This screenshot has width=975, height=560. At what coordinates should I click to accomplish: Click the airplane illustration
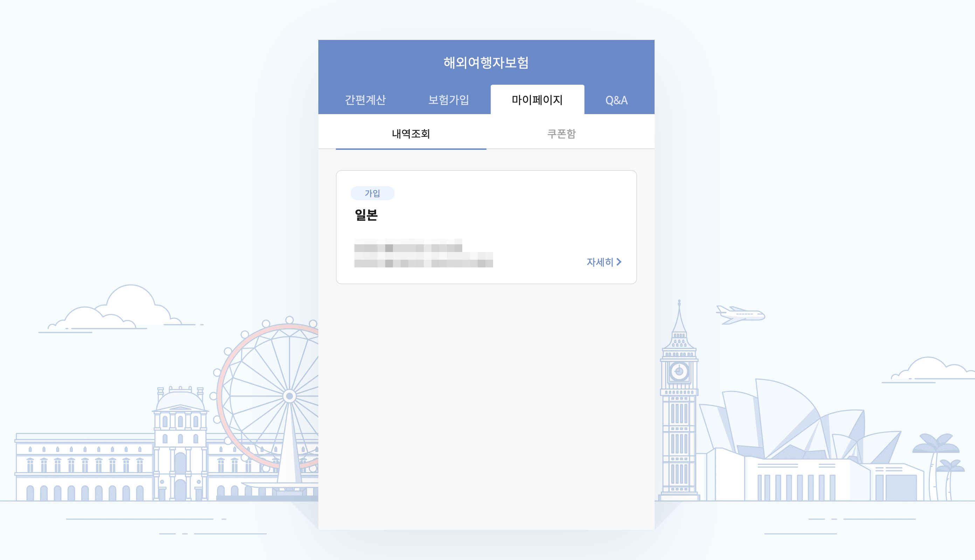[x=740, y=315]
